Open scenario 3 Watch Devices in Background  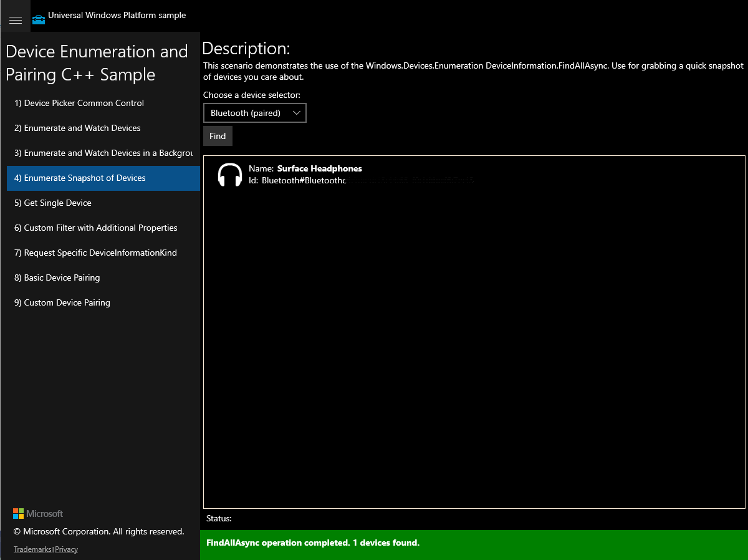click(x=103, y=153)
